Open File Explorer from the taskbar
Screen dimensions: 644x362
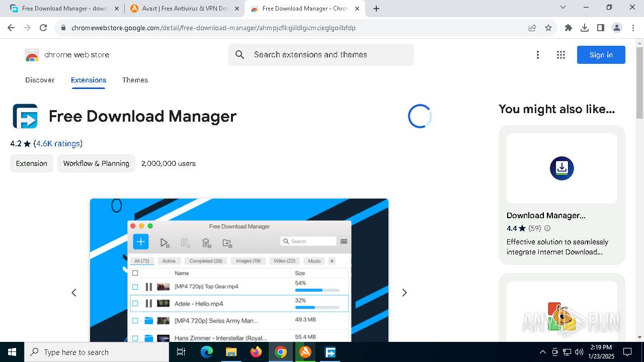coord(231,352)
